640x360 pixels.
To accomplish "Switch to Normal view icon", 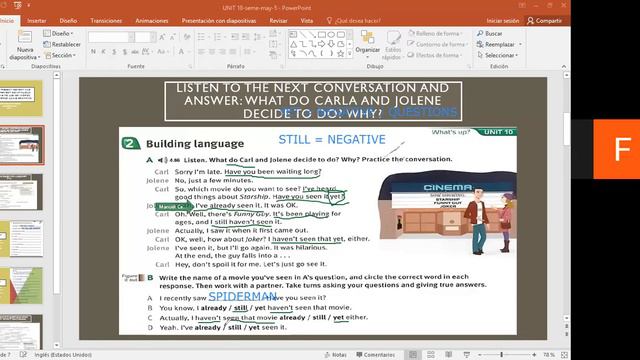I will 413,355.
